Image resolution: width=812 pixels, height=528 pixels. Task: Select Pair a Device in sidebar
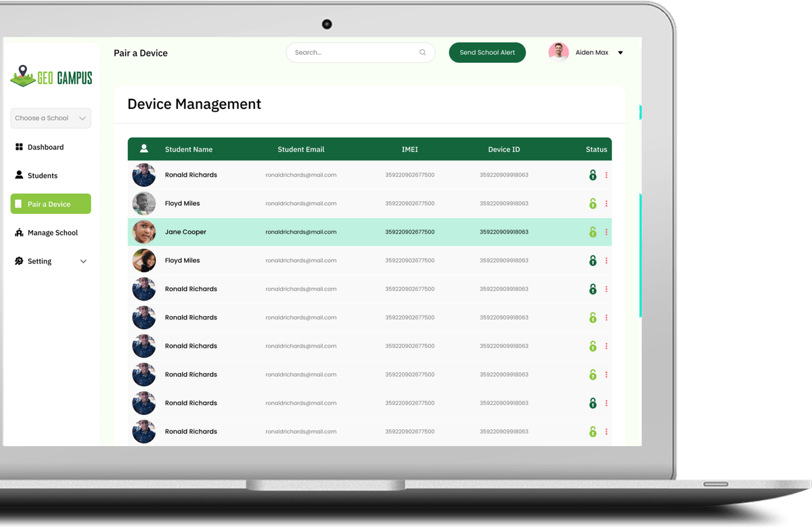(x=51, y=204)
